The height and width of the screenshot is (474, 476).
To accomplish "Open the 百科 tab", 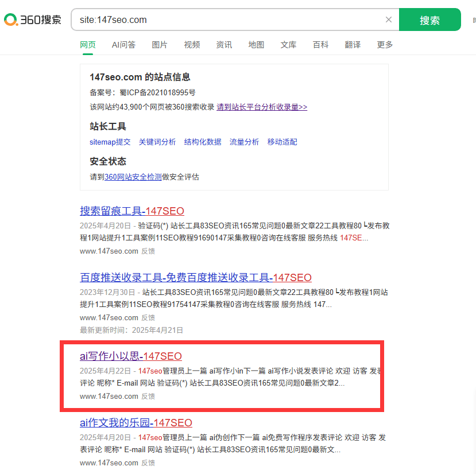I will pyautogui.click(x=320, y=45).
